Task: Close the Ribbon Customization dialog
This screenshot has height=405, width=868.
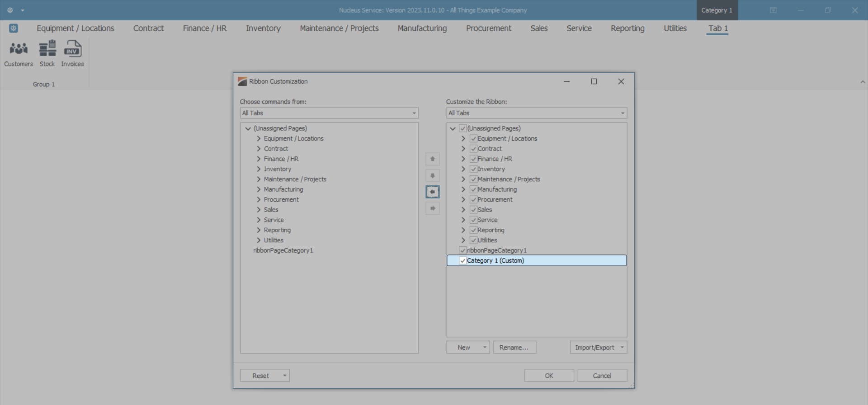Action: [621, 81]
